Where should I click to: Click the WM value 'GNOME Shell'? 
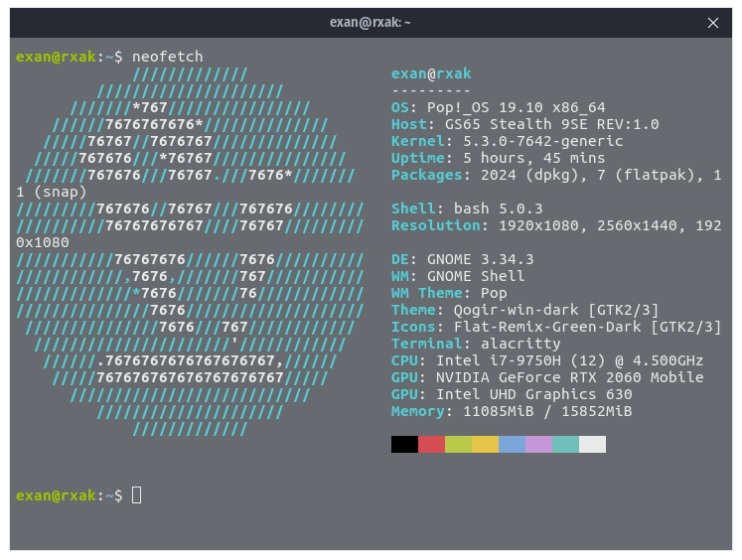coord(476,276)
